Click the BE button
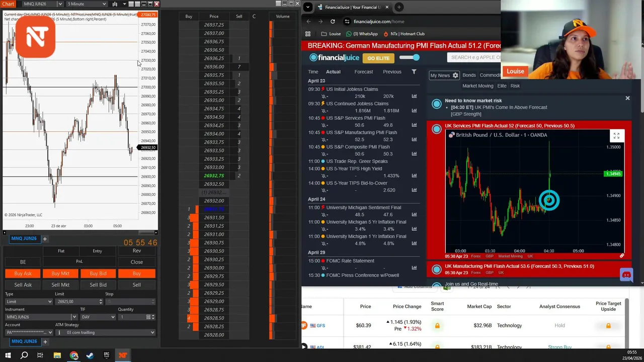Image resolution: width=644 pixels, height=362 pixels. 23,262
